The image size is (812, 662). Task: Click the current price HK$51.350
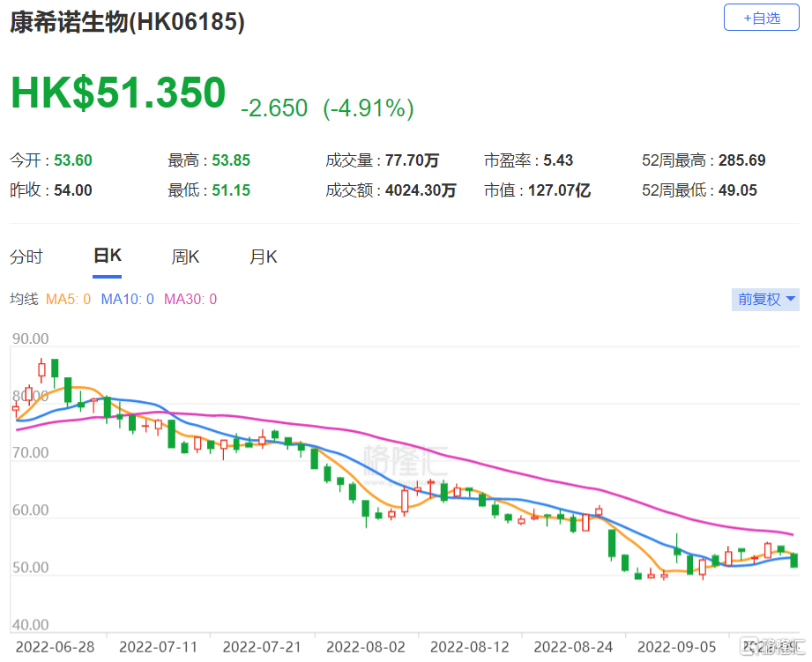118,93
